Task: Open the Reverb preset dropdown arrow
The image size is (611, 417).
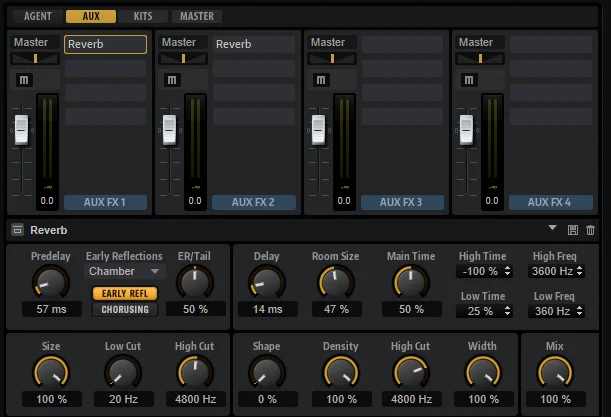Action: click(x=552, y=228)
